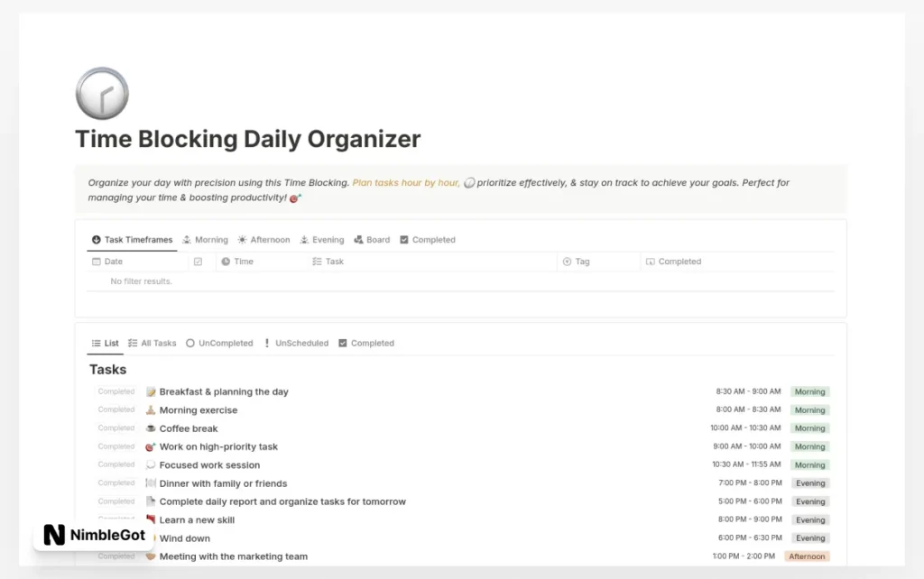Toggle Completed button for Coffee break
Image resolution: width=924 pixels, height=579 pixels.
pos(116,427)
